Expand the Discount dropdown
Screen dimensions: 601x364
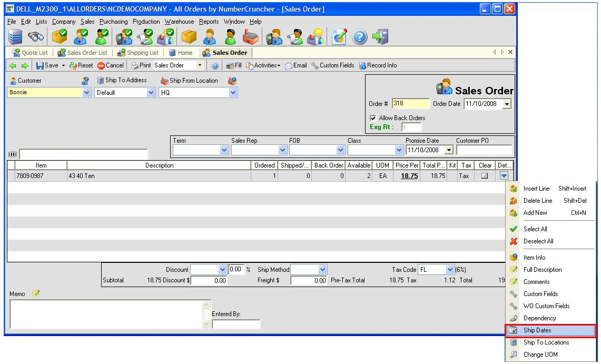pyautogui.click(x=222, y=270)
